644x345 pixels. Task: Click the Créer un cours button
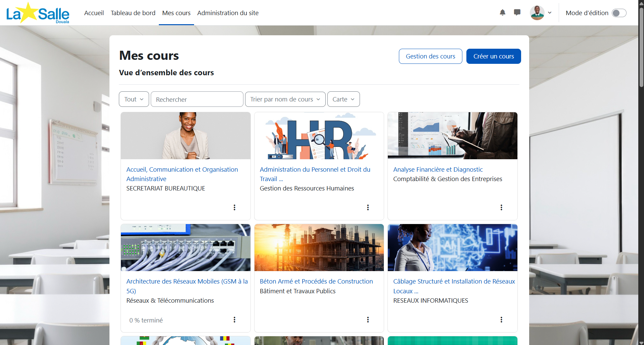tap(494, 56)
